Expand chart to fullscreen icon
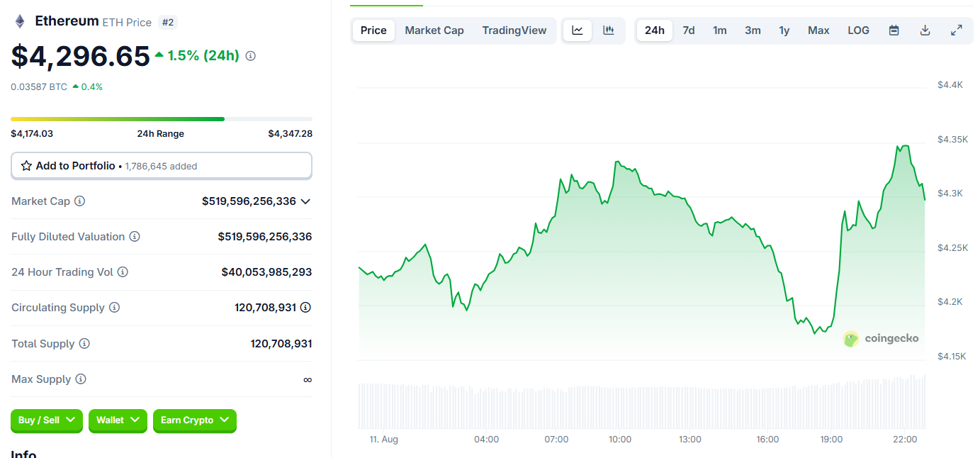Image resolution: width=980 pixels, height=458 pixels. click(956, 30)
